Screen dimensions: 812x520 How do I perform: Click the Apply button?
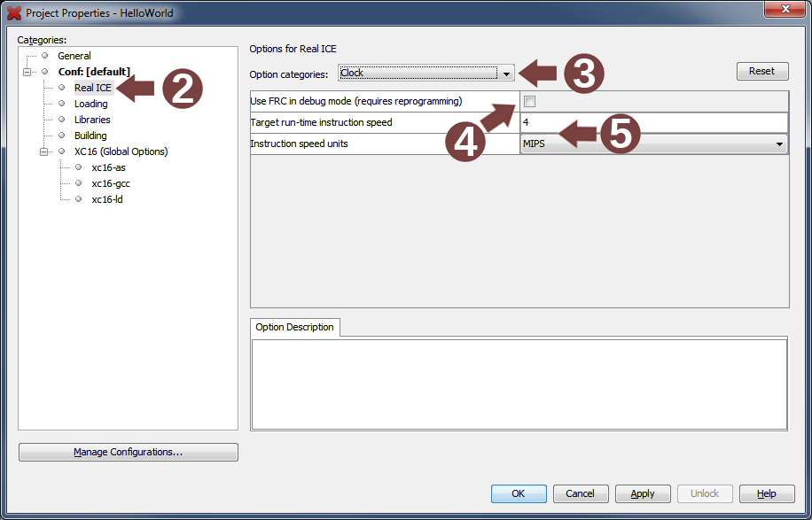642,493
